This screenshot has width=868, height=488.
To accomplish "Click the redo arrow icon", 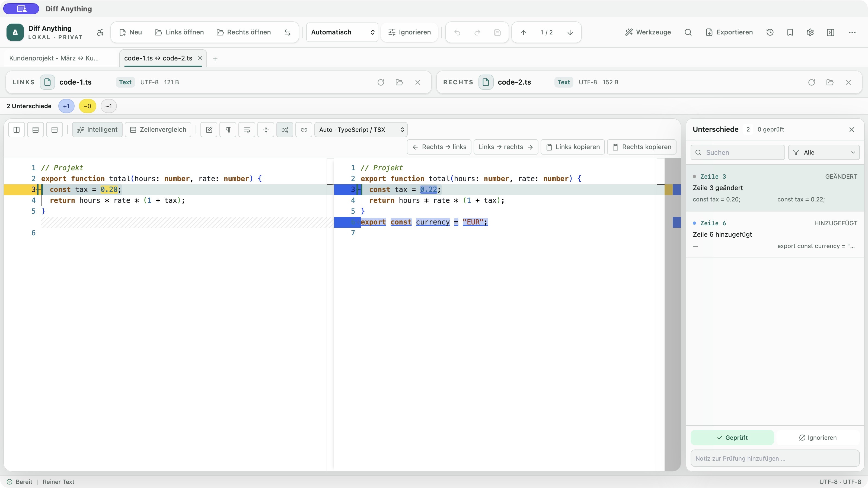I will coord(477,32).
